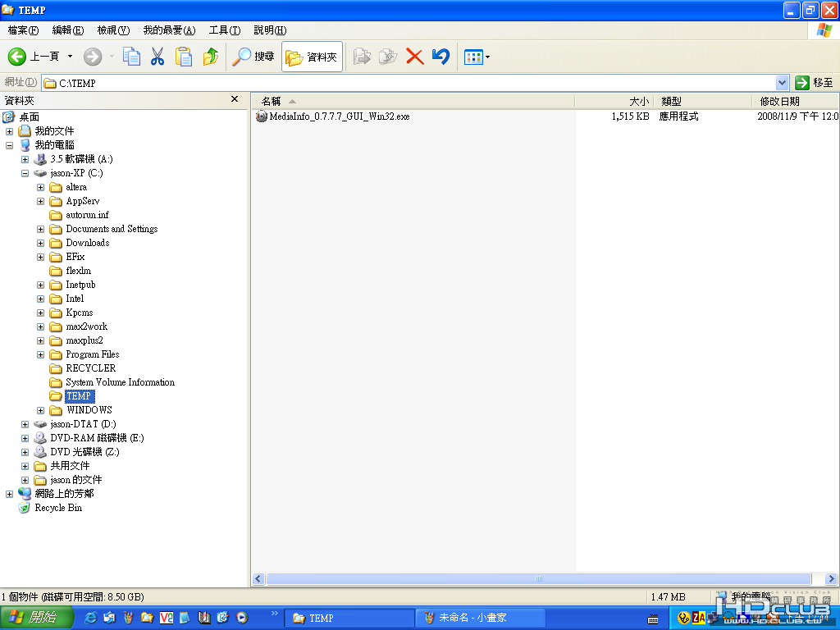Open the back history dropdown arrow
Screen dimensions: 840x630
pos(70,57)
